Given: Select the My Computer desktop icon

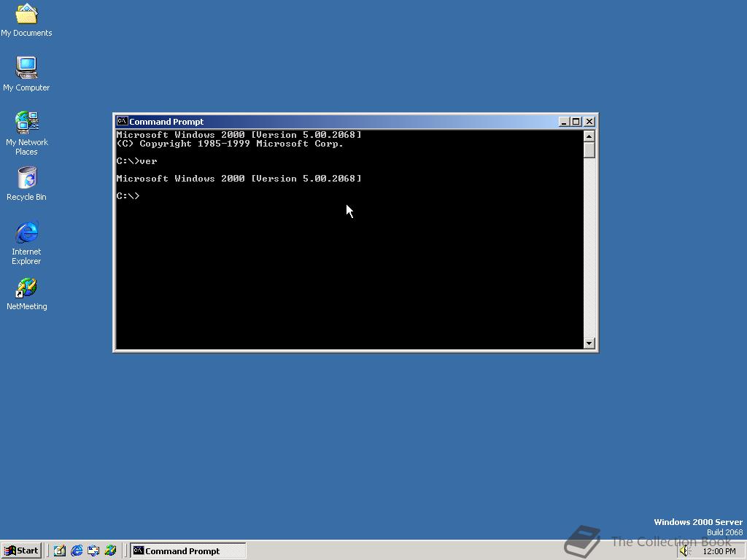Looking at the screenshot, I should point(26,74).
